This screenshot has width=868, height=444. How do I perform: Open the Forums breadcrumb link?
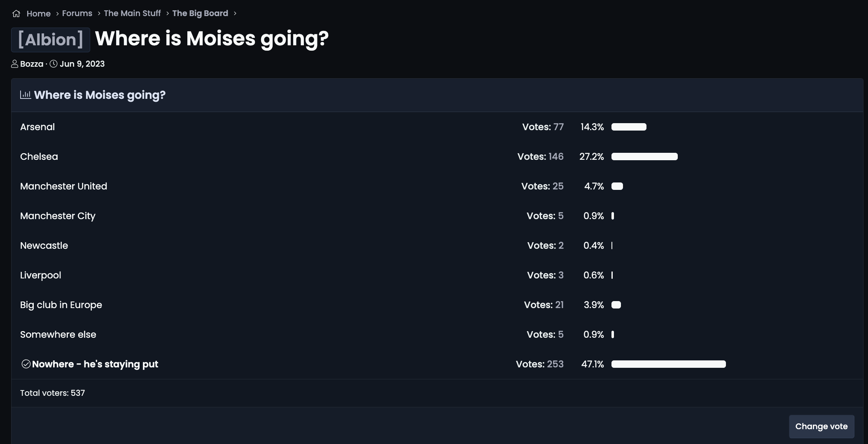click(77, 13)
